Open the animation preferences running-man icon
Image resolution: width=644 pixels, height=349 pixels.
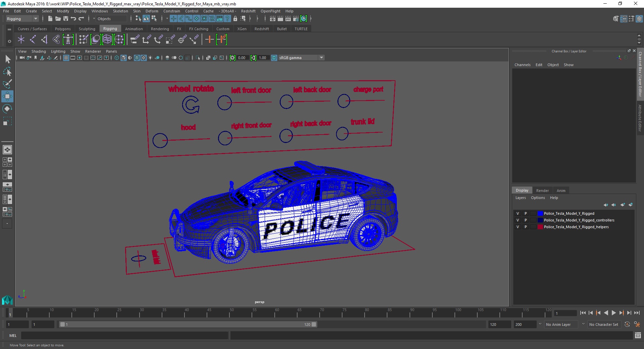point(637,325)
